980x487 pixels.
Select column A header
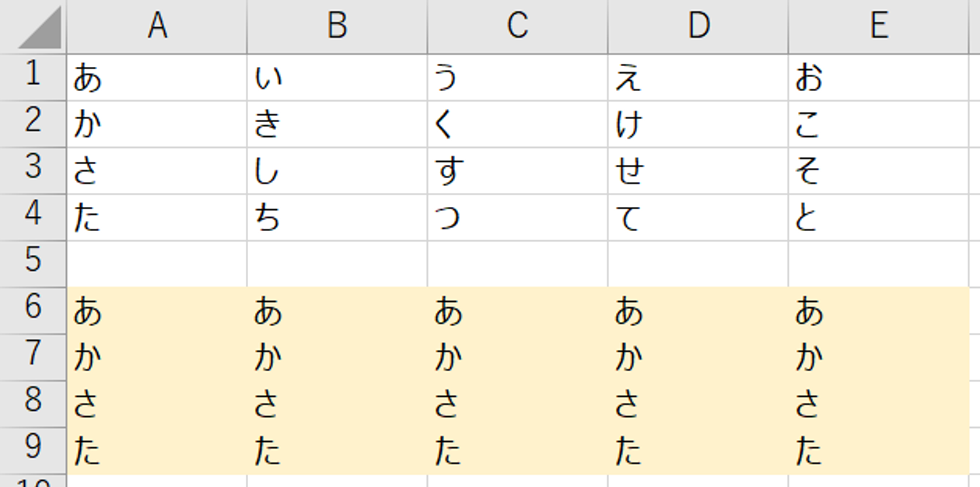[157, 26]
